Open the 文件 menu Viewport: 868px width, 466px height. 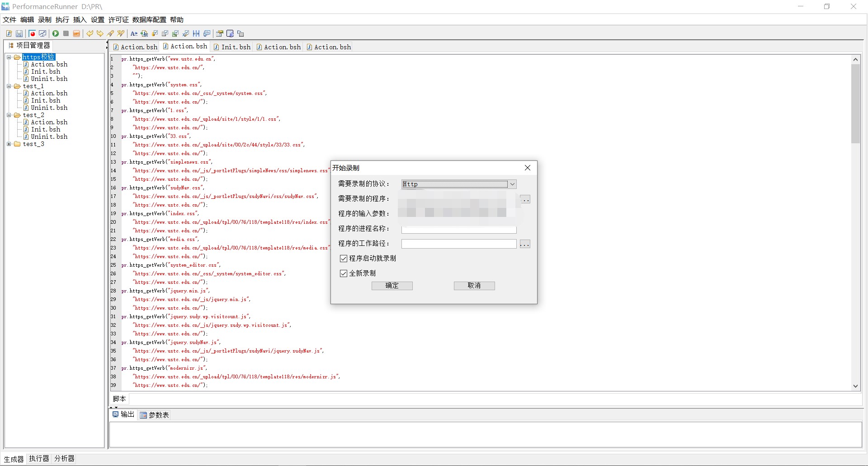pos(9,20)
